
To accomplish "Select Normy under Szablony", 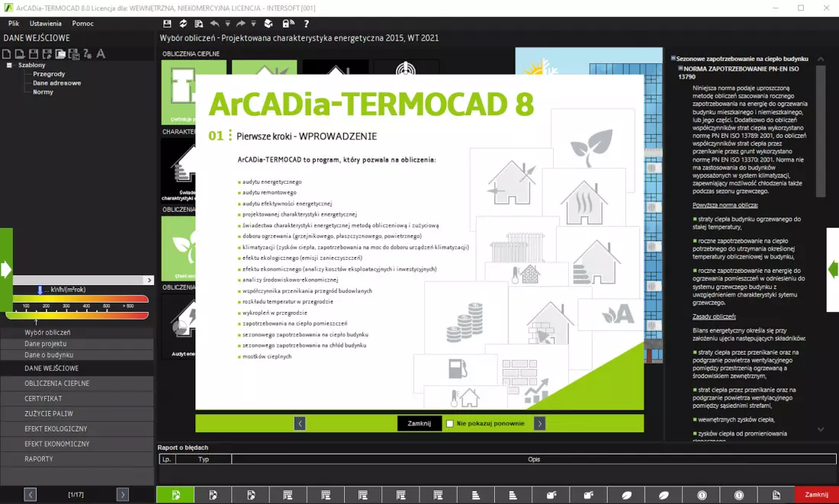I will point(43,92).
